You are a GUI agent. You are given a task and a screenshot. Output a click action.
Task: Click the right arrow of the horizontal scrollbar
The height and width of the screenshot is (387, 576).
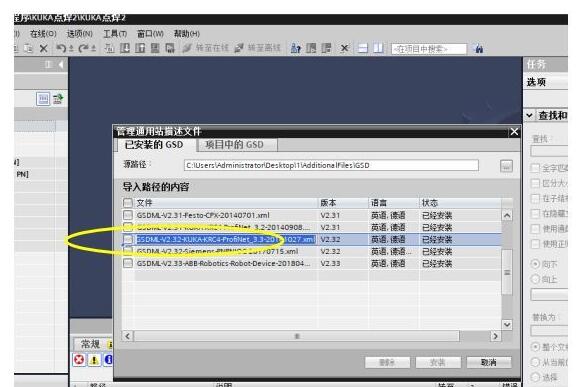(495, 336)
